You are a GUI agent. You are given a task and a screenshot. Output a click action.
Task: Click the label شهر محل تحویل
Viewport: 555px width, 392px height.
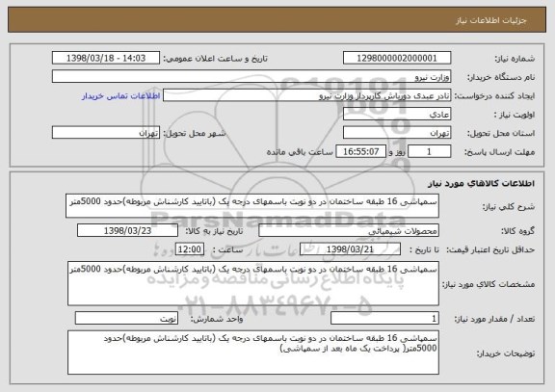195,133
